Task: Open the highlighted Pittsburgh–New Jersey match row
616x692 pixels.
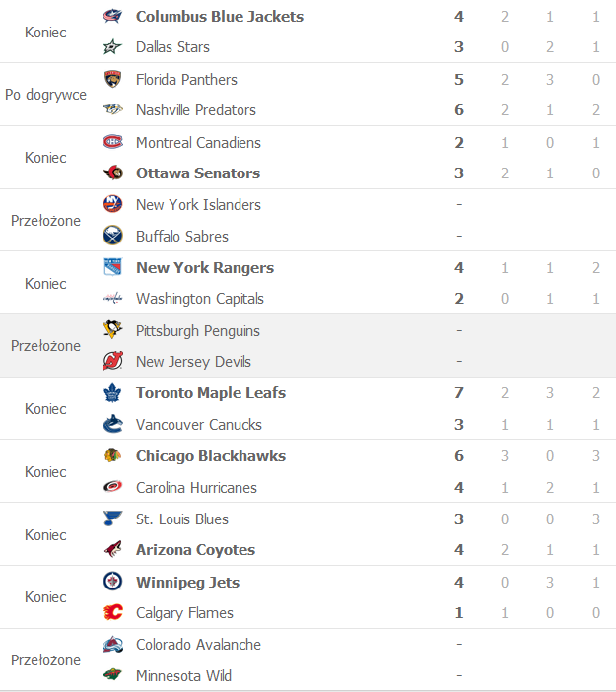Action: pyautogui.click(x=308, y=346)
